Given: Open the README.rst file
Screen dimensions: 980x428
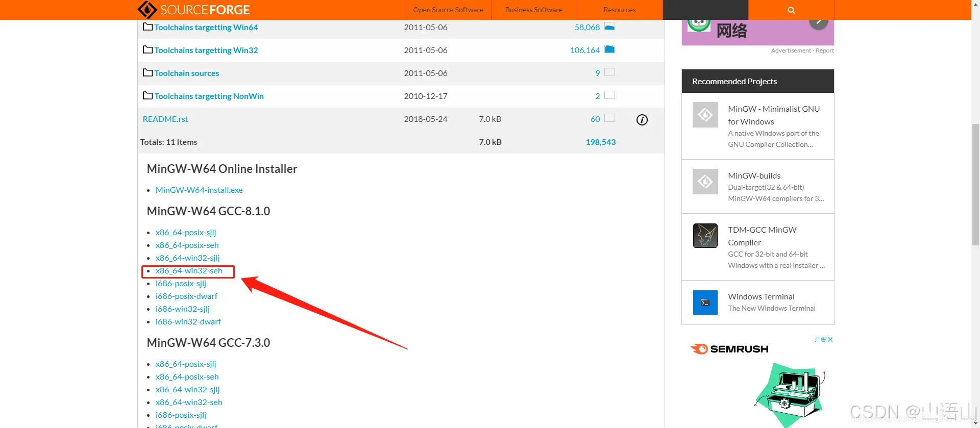Looking at the screenshot, I should point(165,119).
